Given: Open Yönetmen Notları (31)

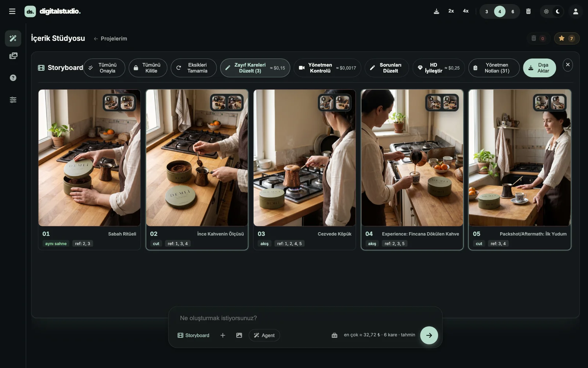Looking at the screenshot, I should tap(494, 68).
